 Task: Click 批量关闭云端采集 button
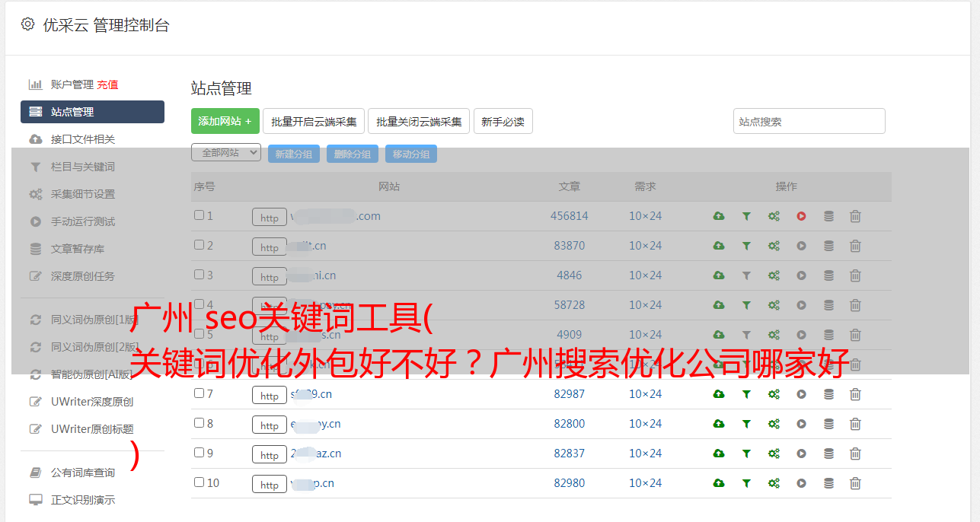coord(419,121)
